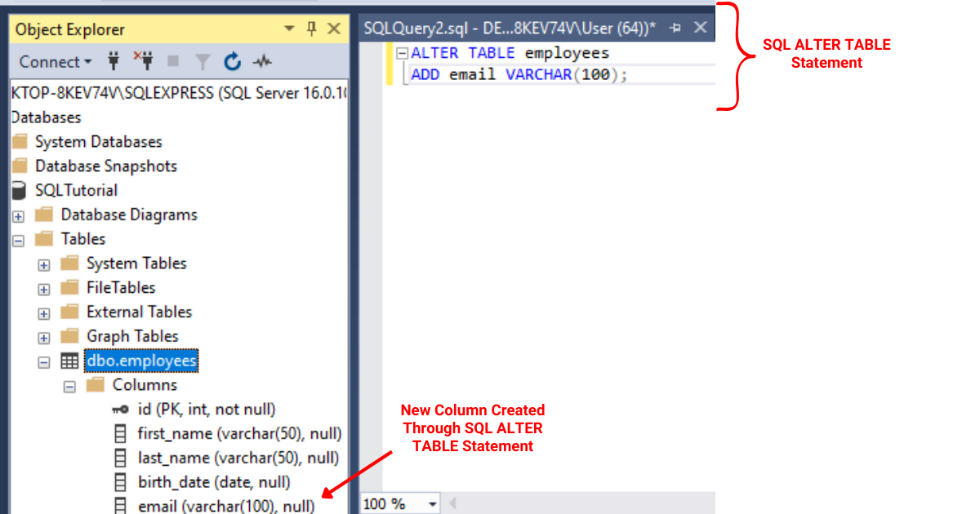Select the id primary key column
The height and width of the screenshot is (514, 980).
207,410
